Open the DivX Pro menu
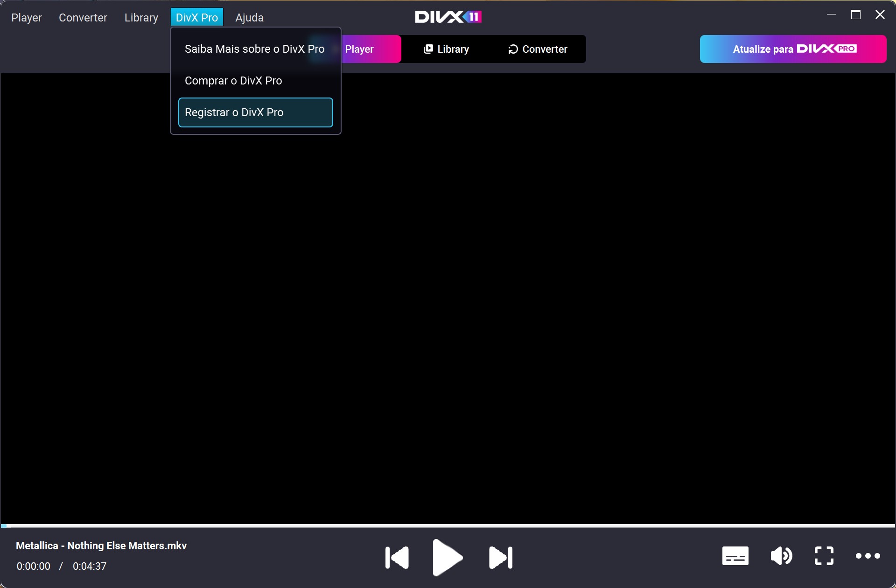 click(x=197, y=17)
